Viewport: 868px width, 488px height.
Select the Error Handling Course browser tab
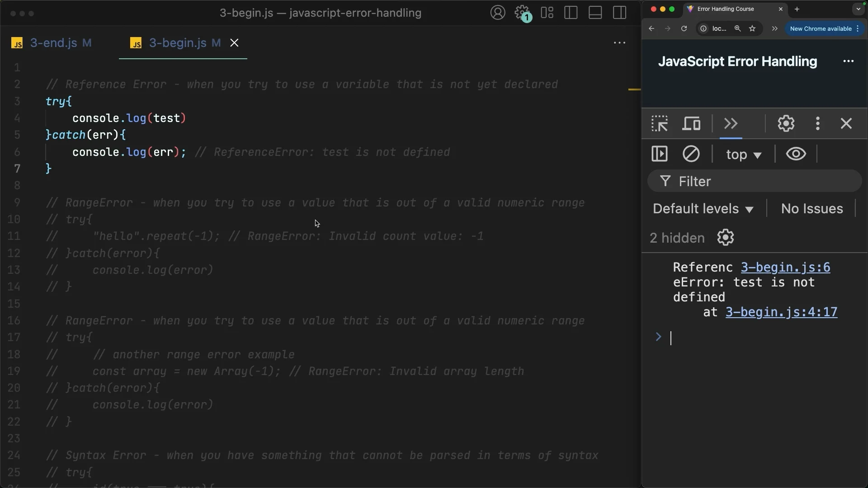[725, 9]
